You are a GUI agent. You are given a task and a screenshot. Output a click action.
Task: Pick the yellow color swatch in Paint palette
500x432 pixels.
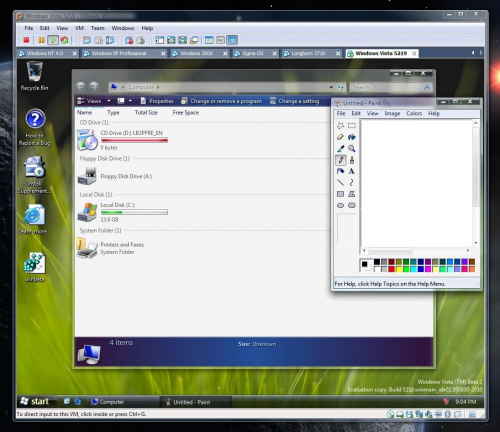pyautogui.click(x=399, y=269)
